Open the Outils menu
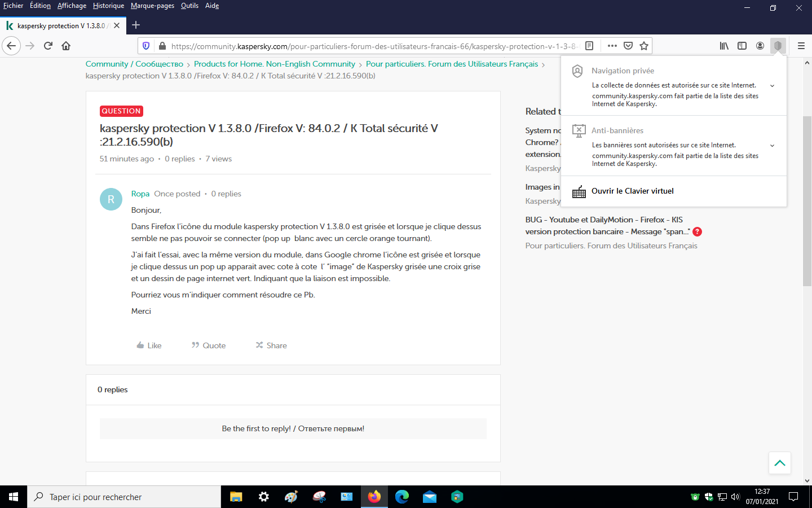812x508 pixels. (190, 6)
